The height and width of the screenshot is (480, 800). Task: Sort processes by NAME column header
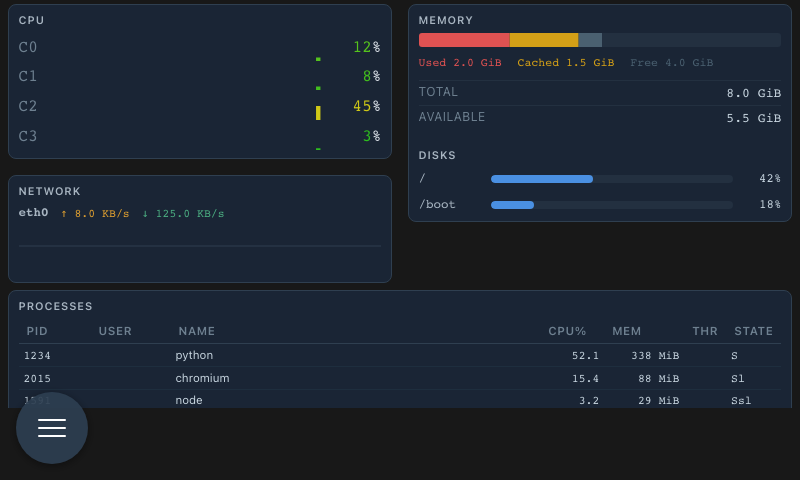click(x=196, y=331)
